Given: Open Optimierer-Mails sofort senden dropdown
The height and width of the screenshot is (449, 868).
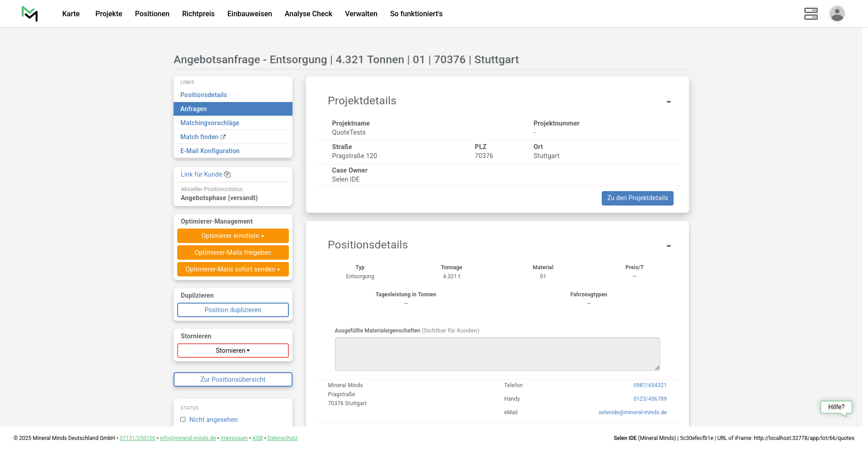Looking at the screenshot, I should pos(232,269).
